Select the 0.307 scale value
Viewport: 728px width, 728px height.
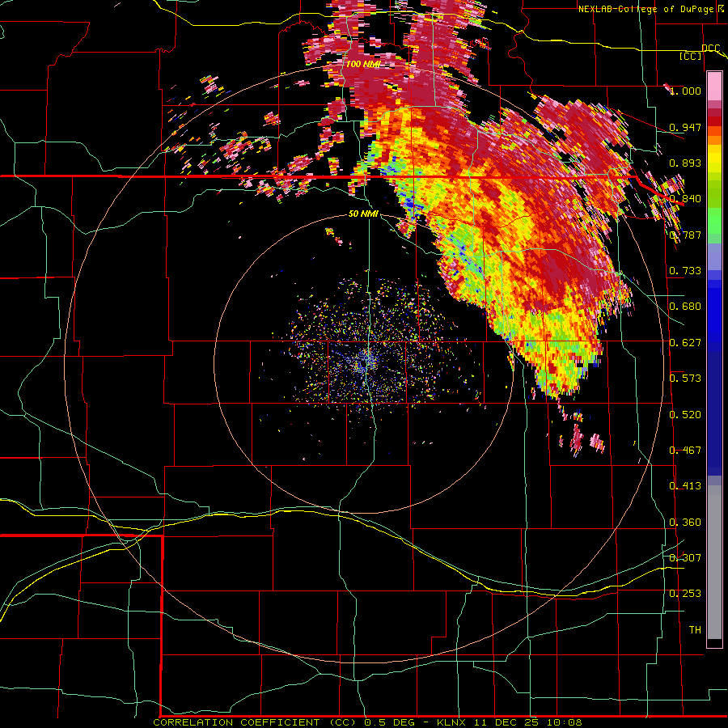tap(685, 557)
